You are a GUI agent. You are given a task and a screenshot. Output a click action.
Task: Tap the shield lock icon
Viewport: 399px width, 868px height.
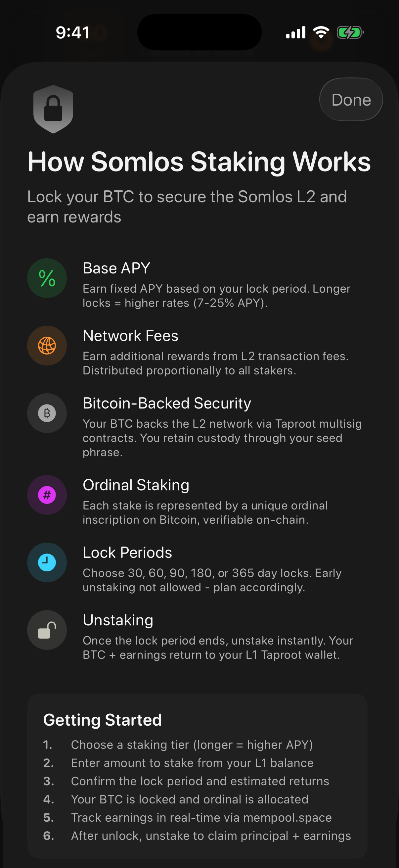pos(53,109)
